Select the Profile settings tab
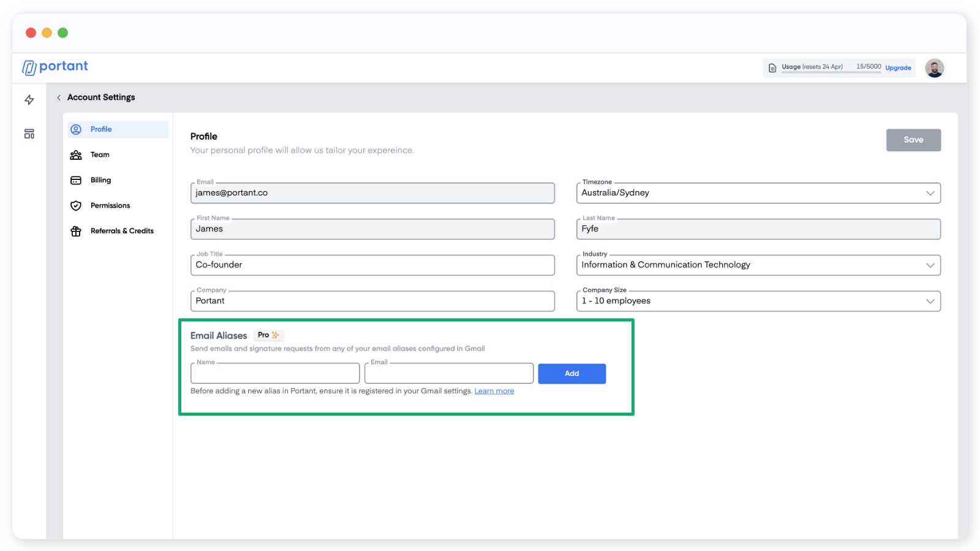 (x=101, y=129)
